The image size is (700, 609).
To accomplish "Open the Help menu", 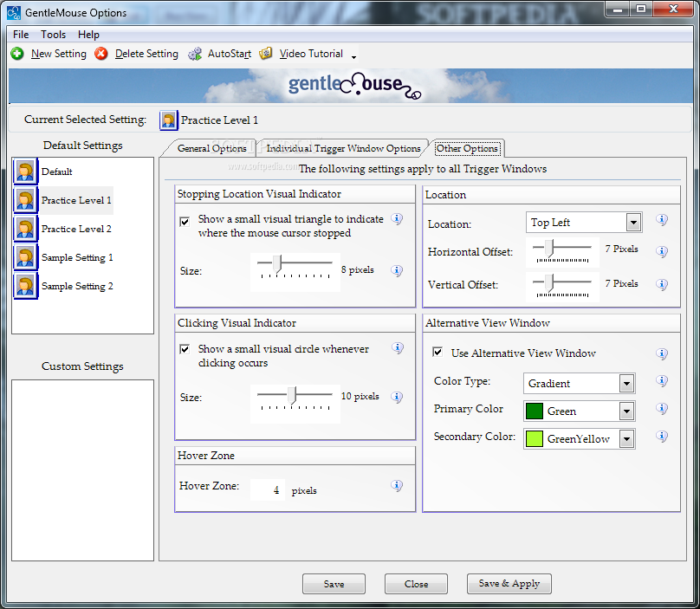I will pyautogui.click(x=88, y=35).
